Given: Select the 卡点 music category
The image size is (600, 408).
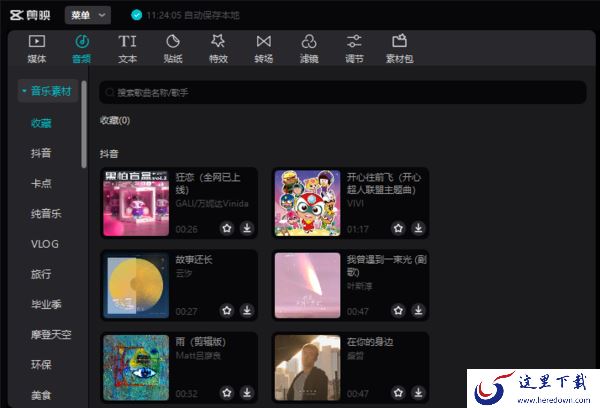Looking at the screenshot, I should [x=41, y=183].
